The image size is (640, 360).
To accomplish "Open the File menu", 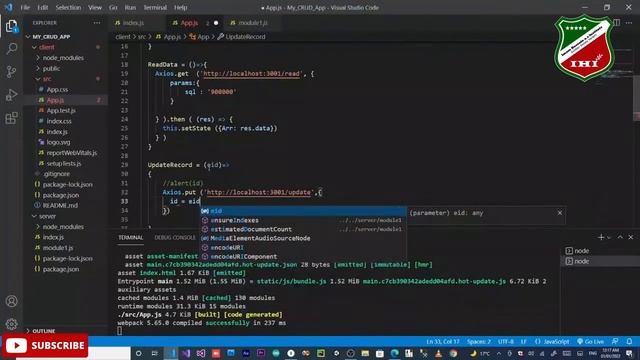I will click(25, 7).
